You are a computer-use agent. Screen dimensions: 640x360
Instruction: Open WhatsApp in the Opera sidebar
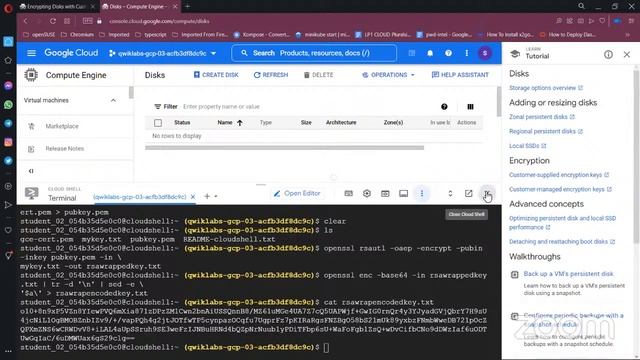pyautogui.click(x=8, y=105)
